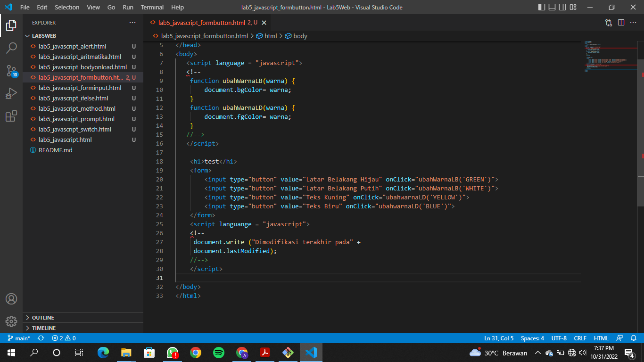644x362 pixels.
Task: Open the Edit menu
Action: (x=42, y=7)
